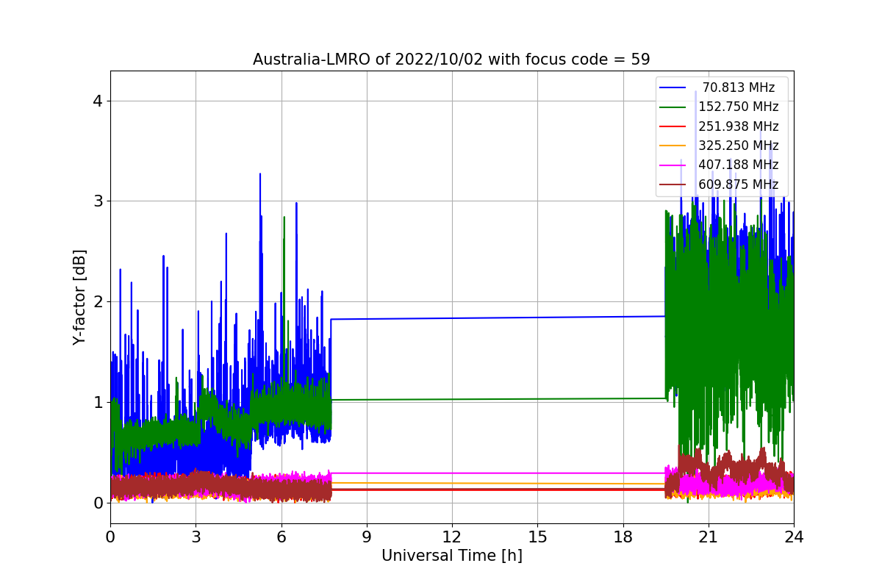The height and width of the screenshot is (588, 882).
Task: Click x-axis tick label '0'
Action: (x=110, y=537)
